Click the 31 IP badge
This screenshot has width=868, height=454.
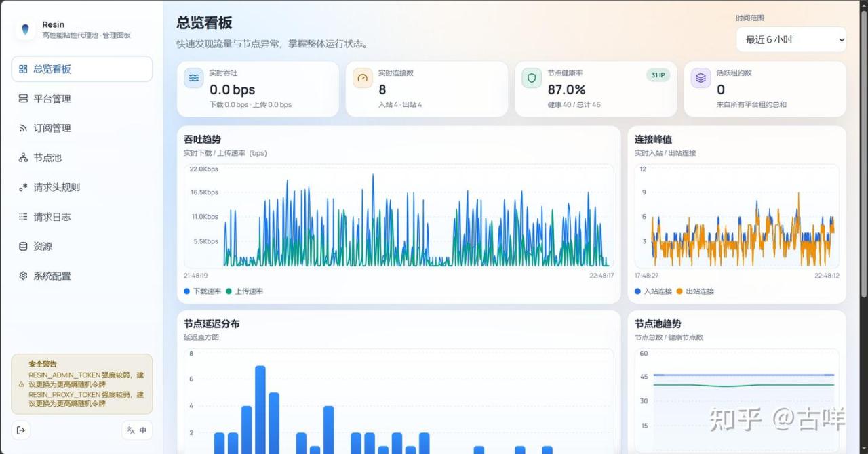coord(657,75)
